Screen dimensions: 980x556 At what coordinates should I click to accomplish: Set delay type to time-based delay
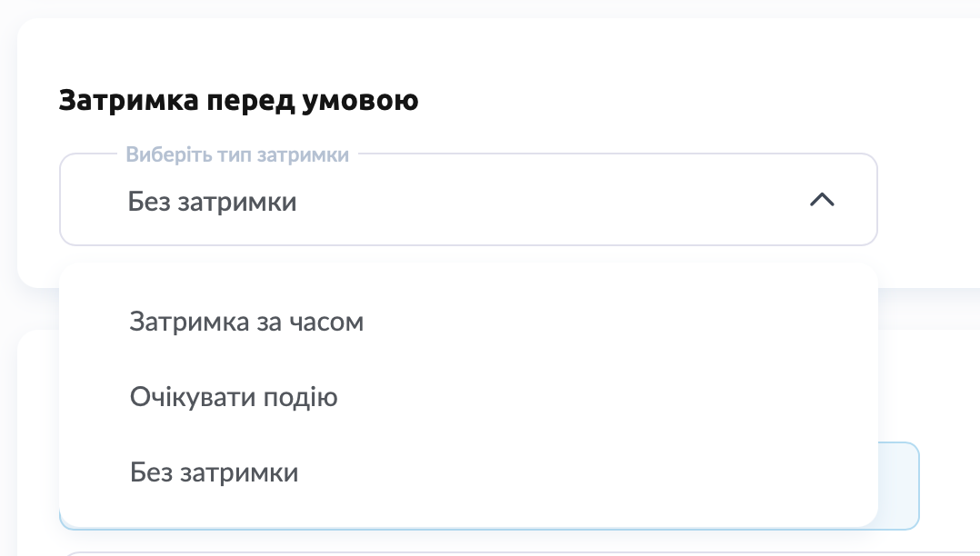click(246, 322)
